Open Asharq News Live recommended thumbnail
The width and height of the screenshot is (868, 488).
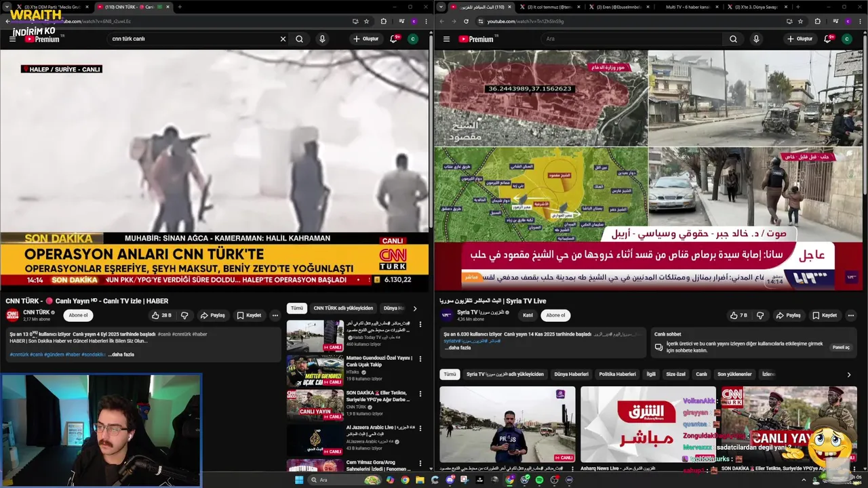tap(648, 424)
